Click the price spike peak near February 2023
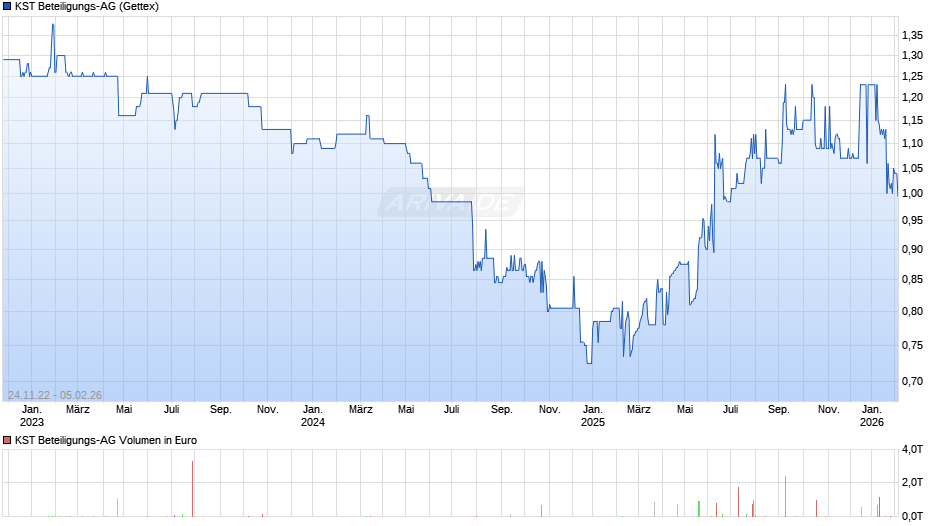This screenshot has width=940, height=526. pos(53,25)
